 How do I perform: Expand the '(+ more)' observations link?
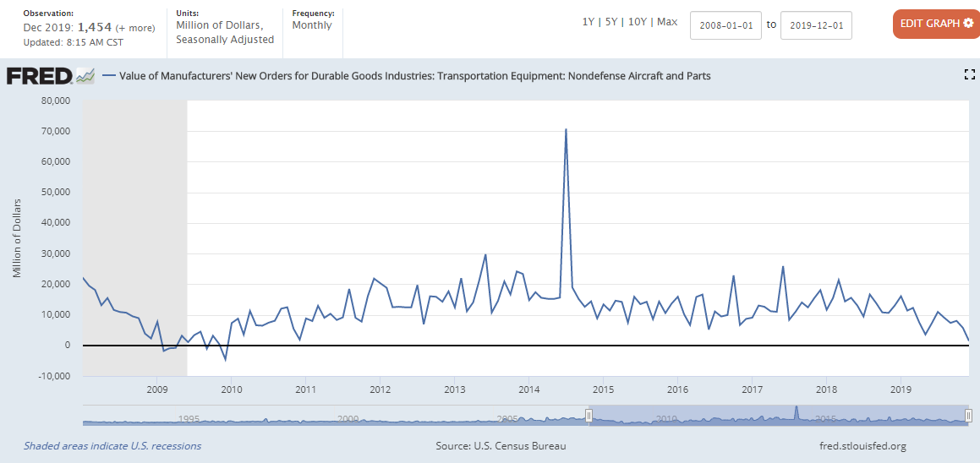[134, 28]
